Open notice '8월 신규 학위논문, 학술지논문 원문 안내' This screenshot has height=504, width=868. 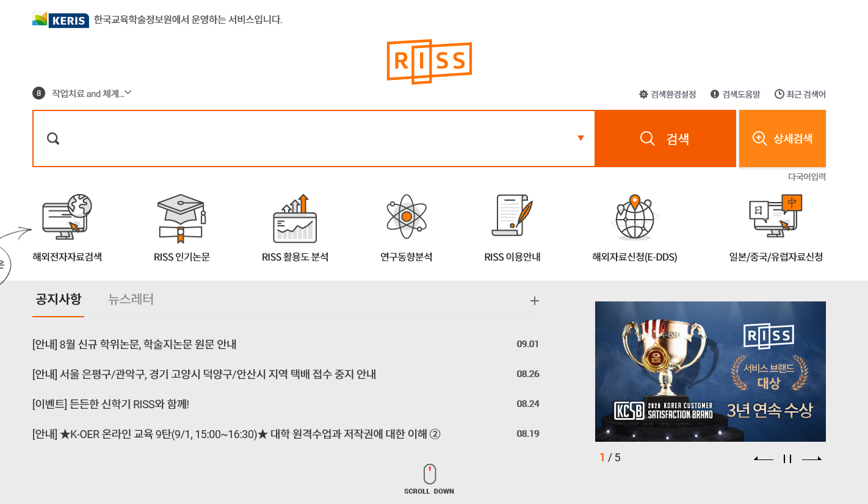(134, 344)
